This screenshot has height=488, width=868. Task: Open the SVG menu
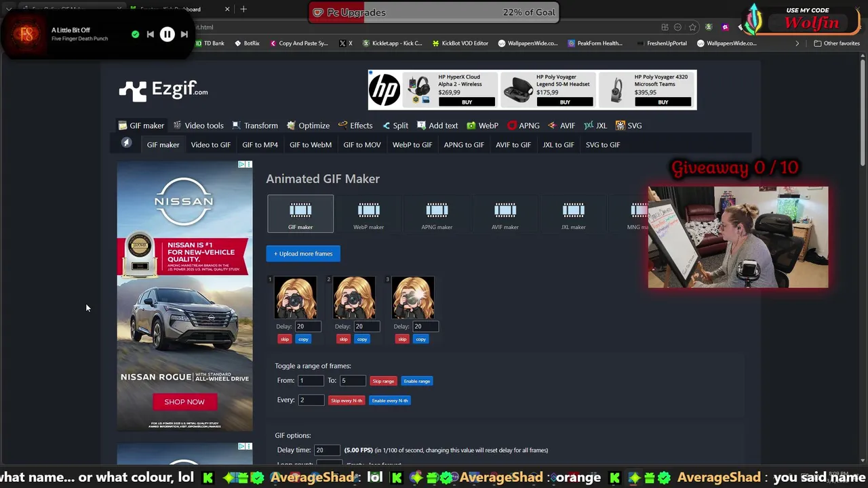point(629,125)
